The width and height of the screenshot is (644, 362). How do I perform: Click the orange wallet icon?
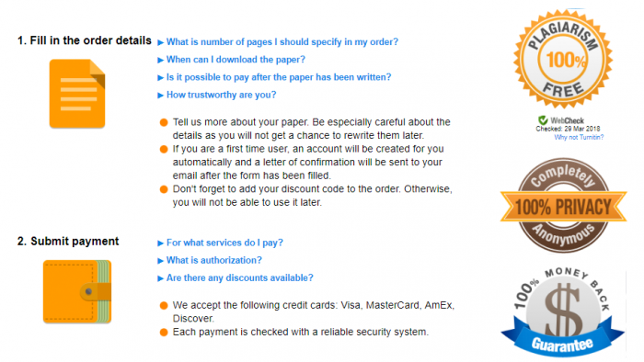click(x=77, y=291)
